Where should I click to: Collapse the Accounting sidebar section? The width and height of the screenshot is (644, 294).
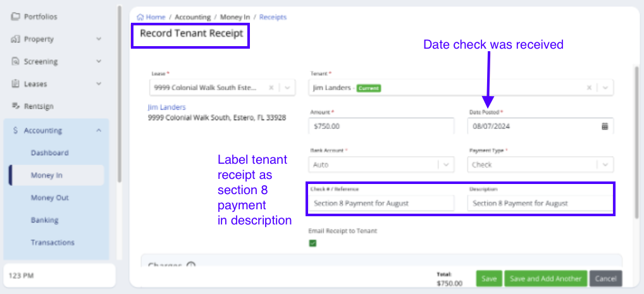(x=99, y=131)
